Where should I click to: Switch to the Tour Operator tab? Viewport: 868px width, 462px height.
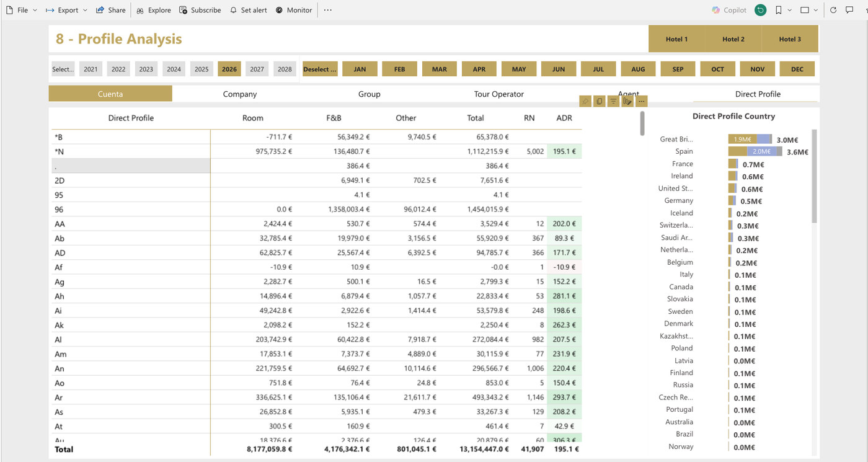point(499,94)
